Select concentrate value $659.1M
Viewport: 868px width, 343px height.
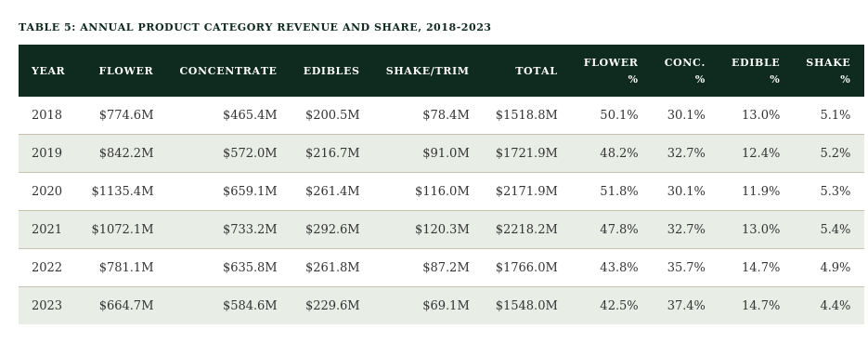tap(250, 191)
